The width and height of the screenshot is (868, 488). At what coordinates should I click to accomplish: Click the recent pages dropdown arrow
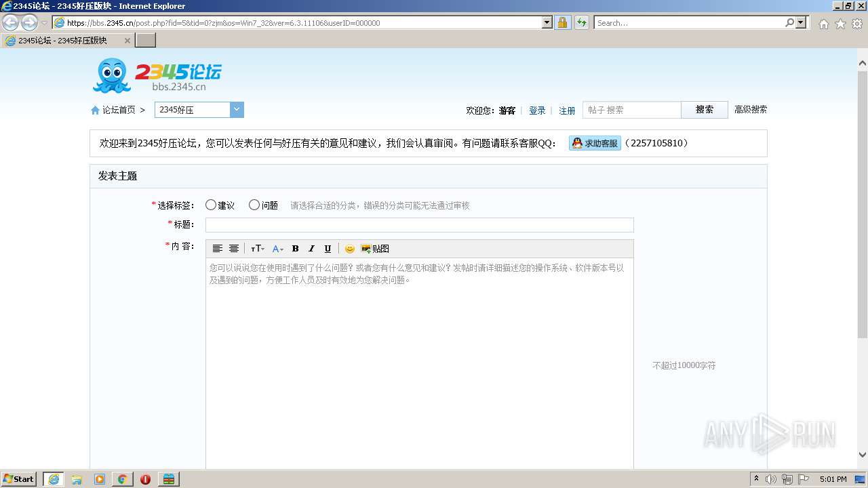44,22
